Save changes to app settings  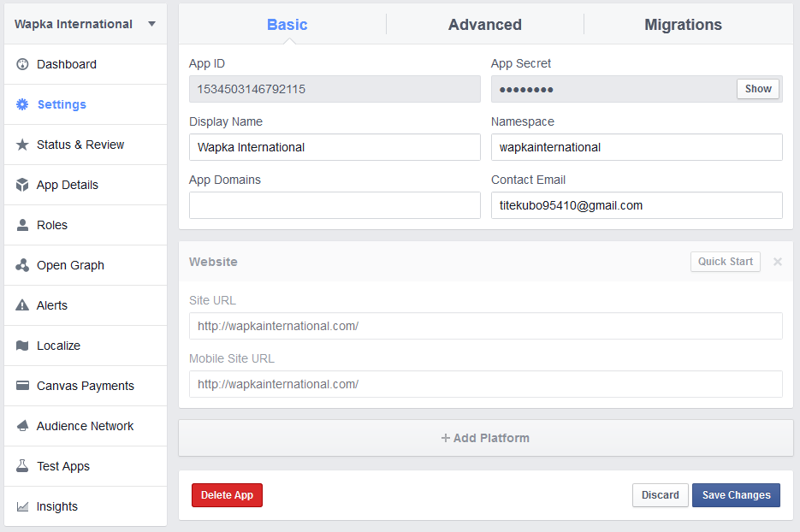736,495
